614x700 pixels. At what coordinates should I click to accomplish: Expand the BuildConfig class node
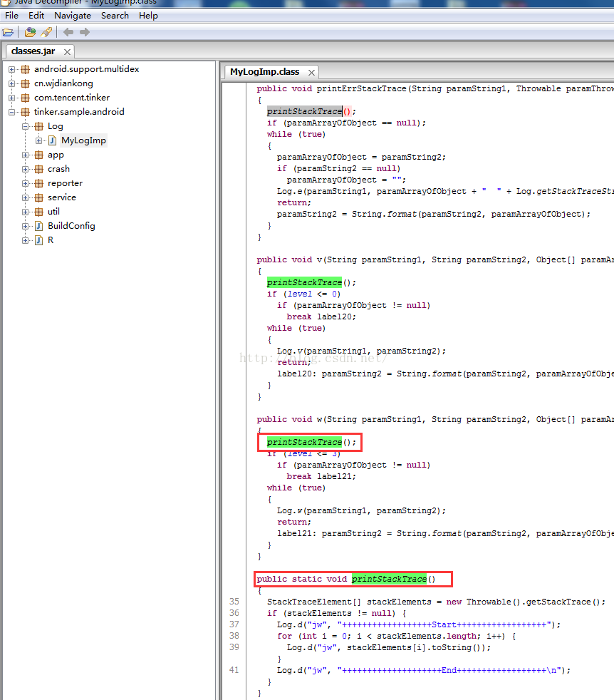(x=26, y=227)
